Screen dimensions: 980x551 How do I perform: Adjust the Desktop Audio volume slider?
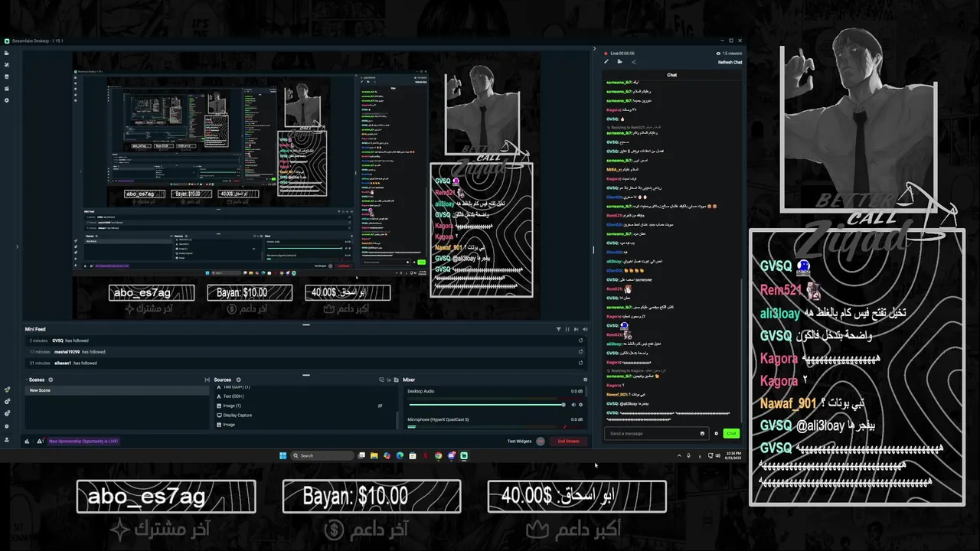(x=487, y=405)
